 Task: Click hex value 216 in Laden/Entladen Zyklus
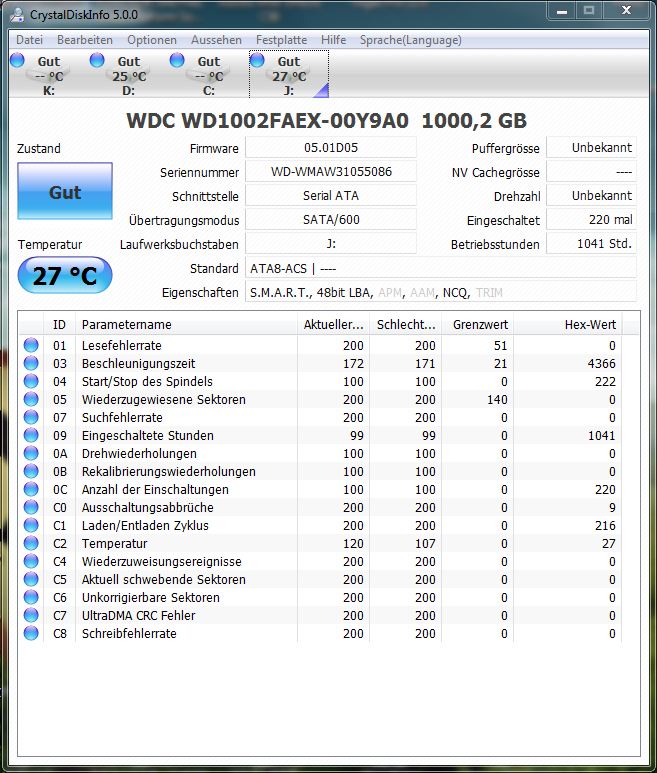(605, 525)
